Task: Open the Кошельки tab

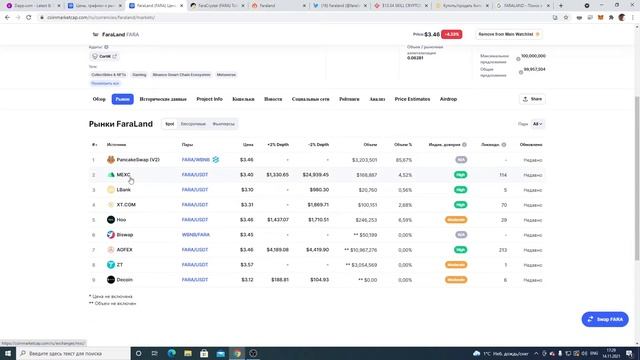Action: click(x=243, y=99)
